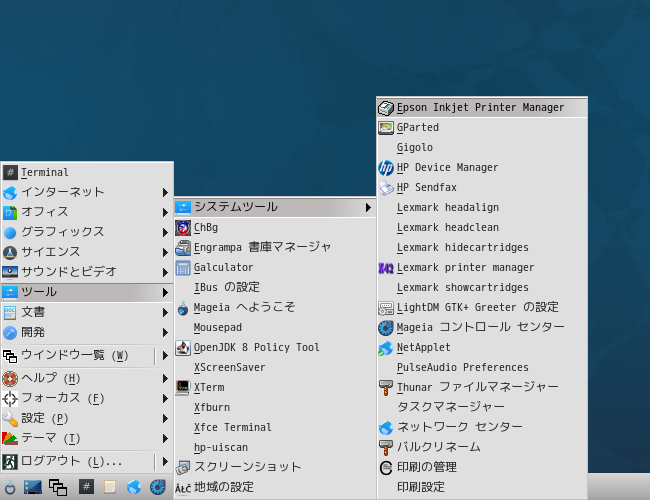Click the Lexmark printer manager Z42 icon
650x500 pixels.
[x=386, y=268]
